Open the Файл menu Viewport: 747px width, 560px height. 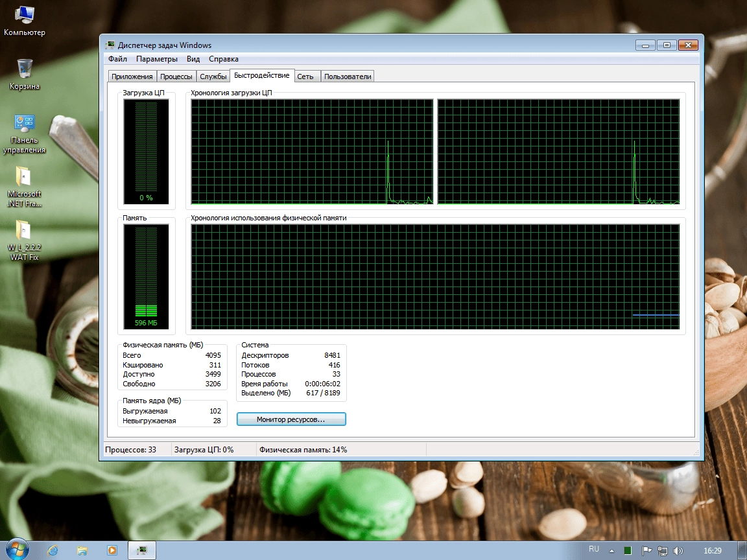click(x=117, y=59)
